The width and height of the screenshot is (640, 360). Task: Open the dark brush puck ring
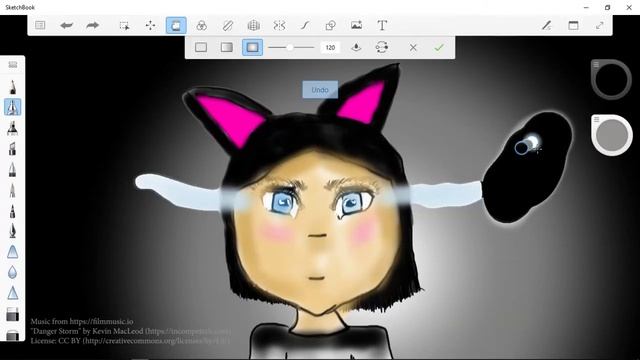611,80
